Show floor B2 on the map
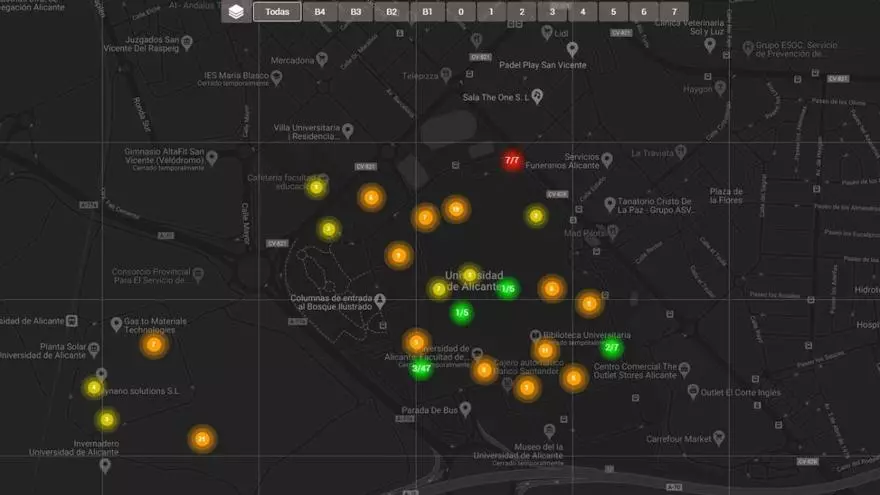 pos(391,12)
